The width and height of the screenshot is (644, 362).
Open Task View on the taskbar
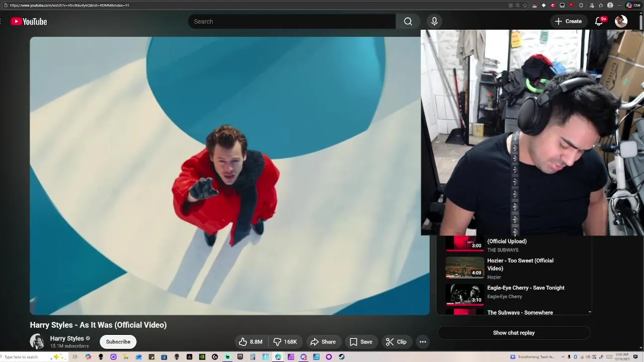pyautogui.click(x=75, y=357)
